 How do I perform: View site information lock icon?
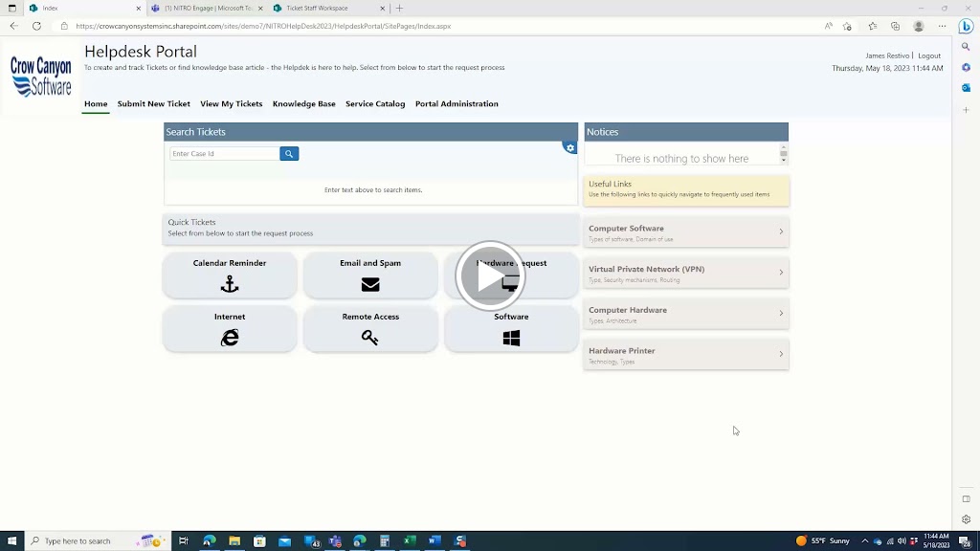(64, 26)
